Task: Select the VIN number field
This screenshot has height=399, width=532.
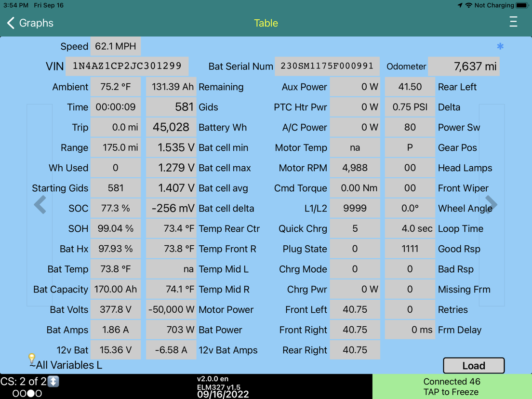Action: (x=127, y=66)
